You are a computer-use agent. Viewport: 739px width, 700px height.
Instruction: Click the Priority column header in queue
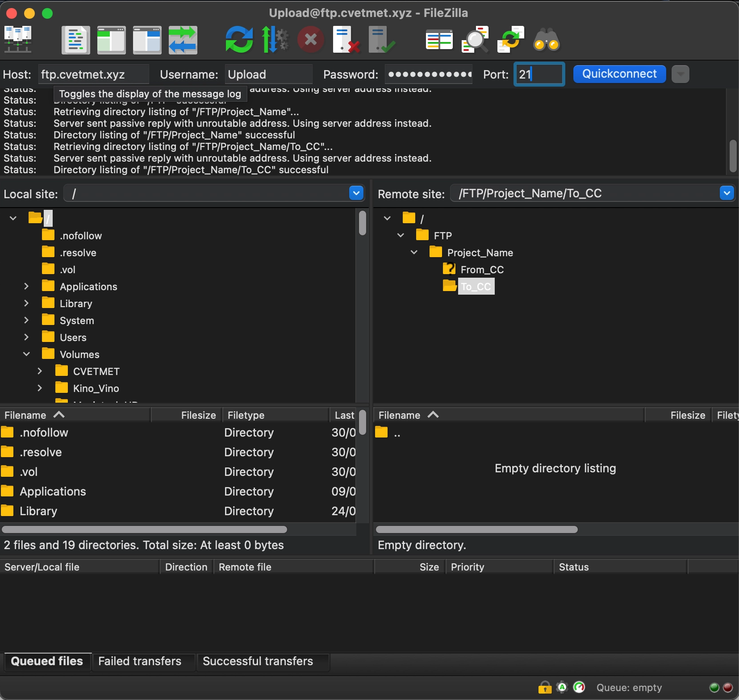point(499,567)
